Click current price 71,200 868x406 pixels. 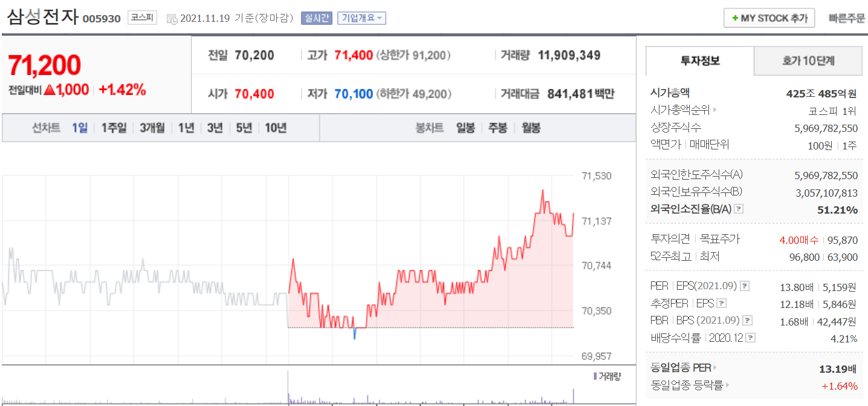click(44, 65)
